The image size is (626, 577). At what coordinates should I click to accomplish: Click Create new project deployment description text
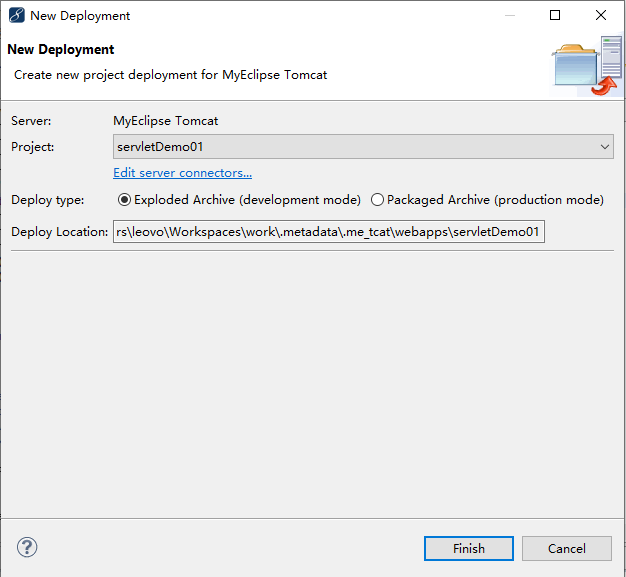tap(170, 75)
